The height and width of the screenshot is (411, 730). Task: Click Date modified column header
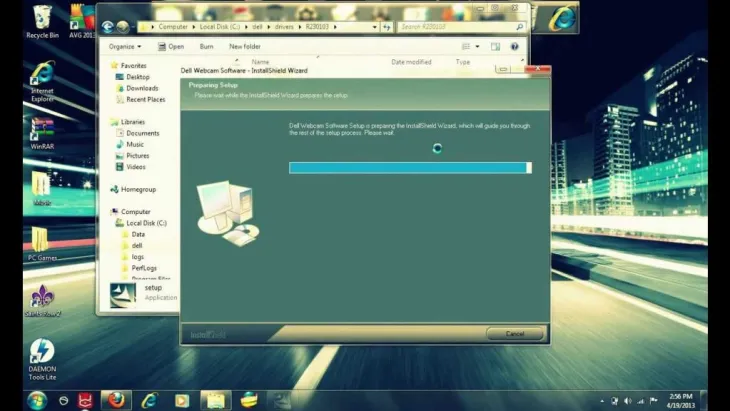tap(411, 62)
